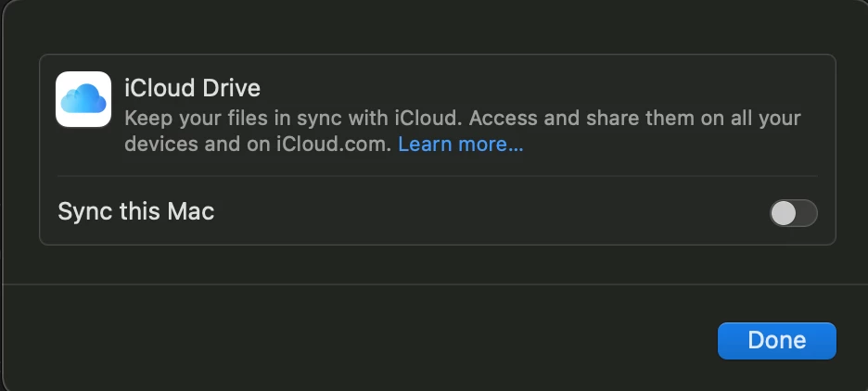
Task: Click the white knob of the sync switch
Action: [x=784, y=212]
